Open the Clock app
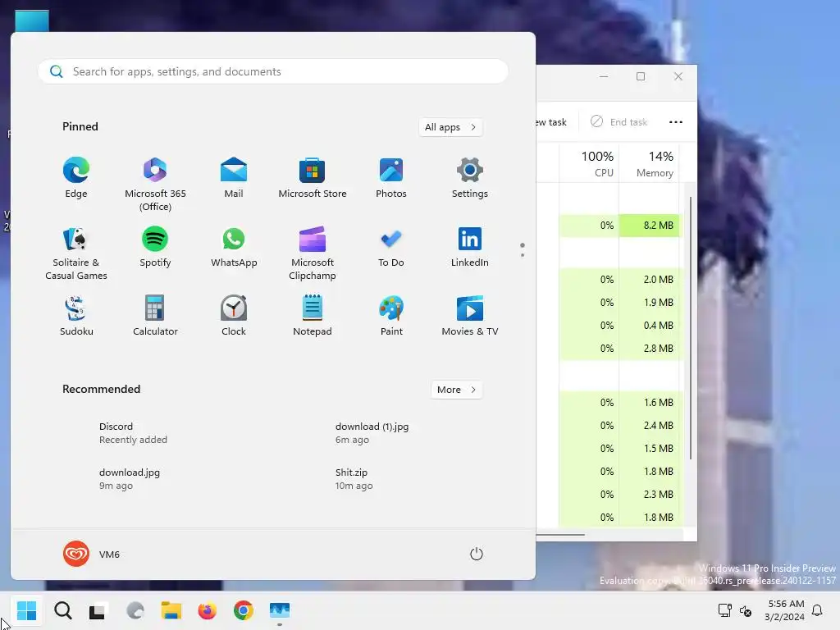Viewport: 840px width, 630px height. [234, 317]
